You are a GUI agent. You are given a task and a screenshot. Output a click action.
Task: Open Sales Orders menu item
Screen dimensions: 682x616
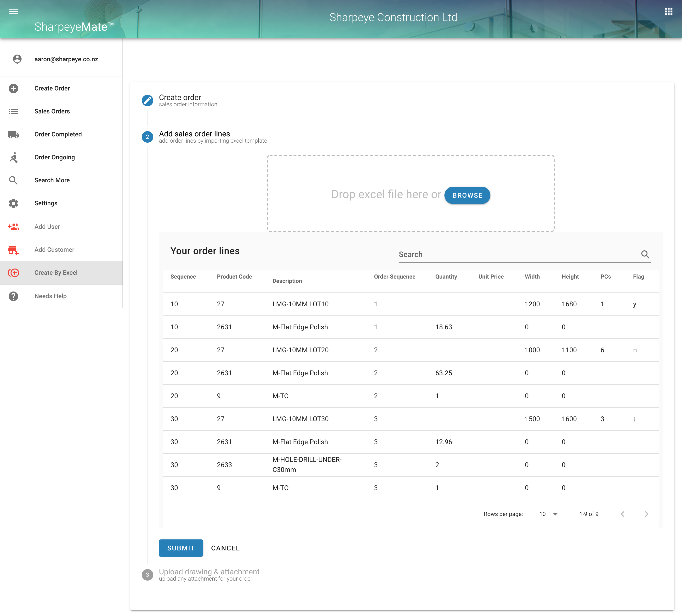click(52, 111)
